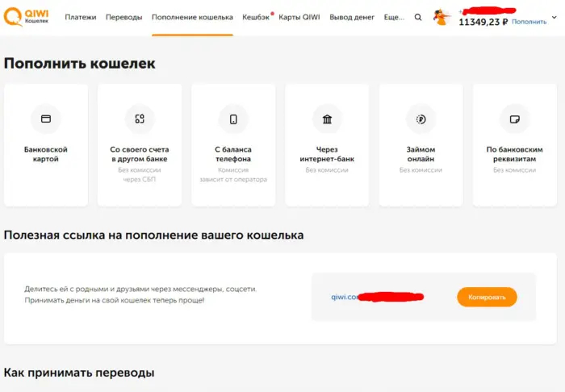Expand the account dropdown chevron

tap(555, 17)
